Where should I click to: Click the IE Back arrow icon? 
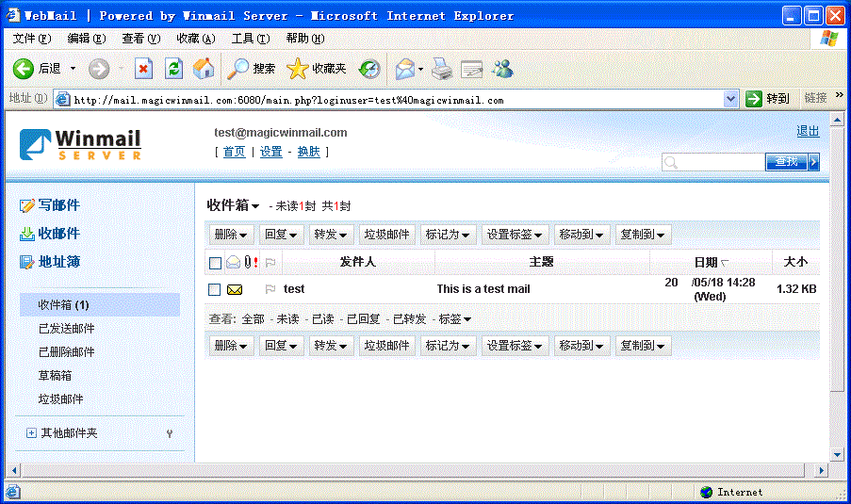click(x=24, y=69)
